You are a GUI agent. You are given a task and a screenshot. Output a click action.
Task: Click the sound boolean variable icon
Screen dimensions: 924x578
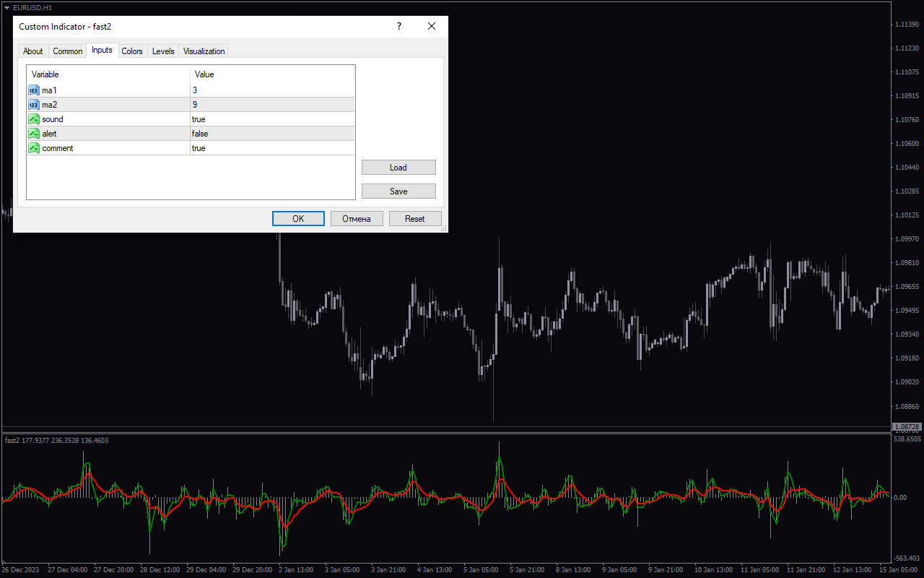tap(34, 119)
